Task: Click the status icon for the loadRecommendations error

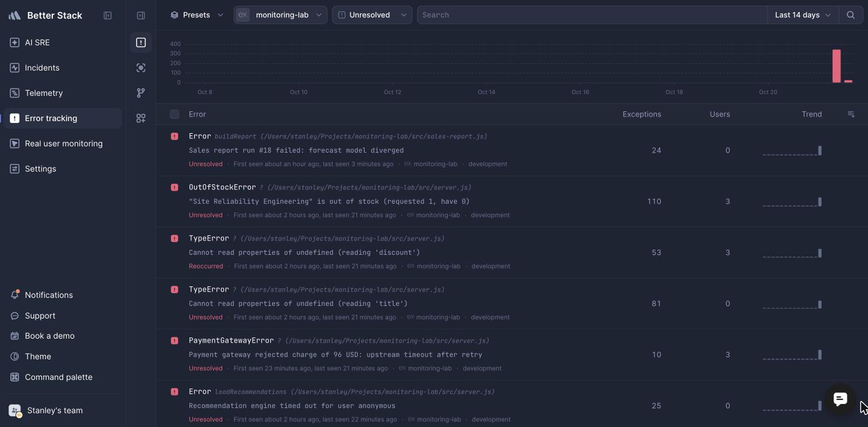Action: [x=175, y=392]
